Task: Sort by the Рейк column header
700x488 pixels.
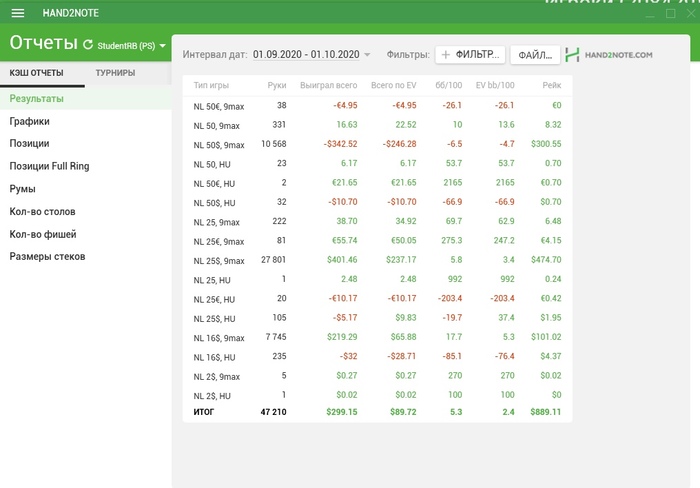Action: [x=551, y=86]
